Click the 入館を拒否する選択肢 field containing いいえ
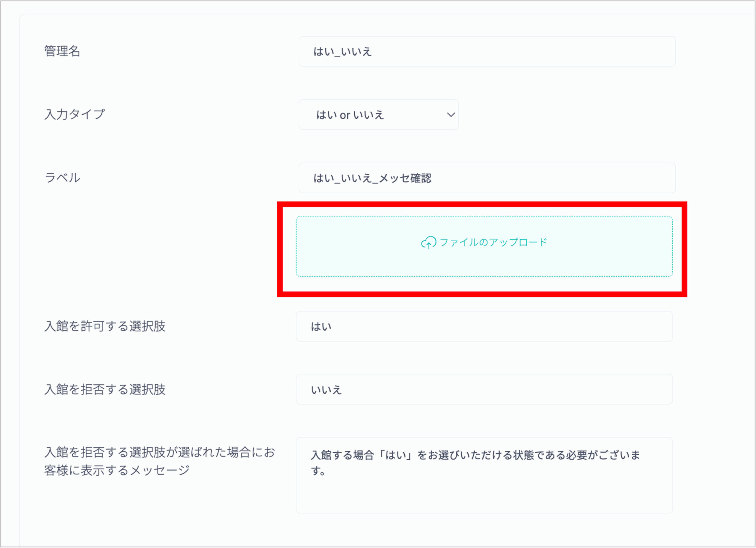This screenshot has height=548, width=756. click(483, 390)
